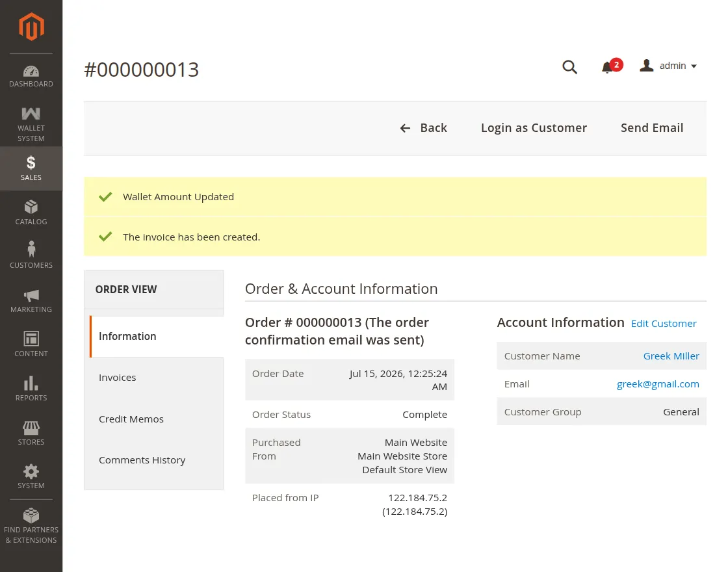
Task: Open the System gear icon
Action: pos(31,472)
